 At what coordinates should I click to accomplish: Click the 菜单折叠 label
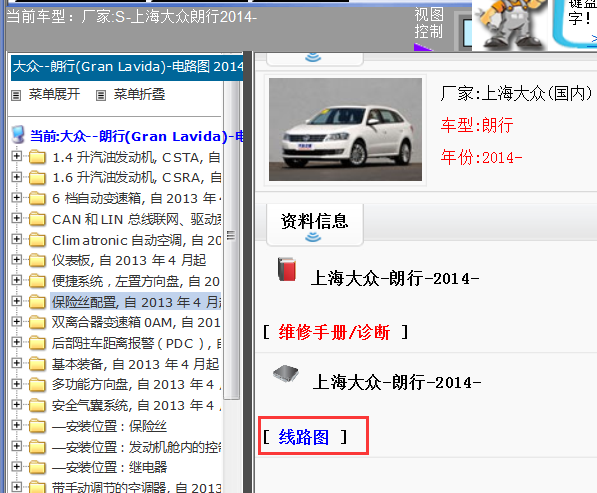[x=139, y=94]
